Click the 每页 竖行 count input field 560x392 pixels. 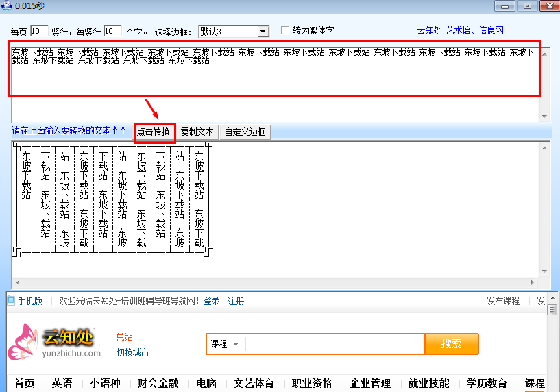click(x=39, y=31)
